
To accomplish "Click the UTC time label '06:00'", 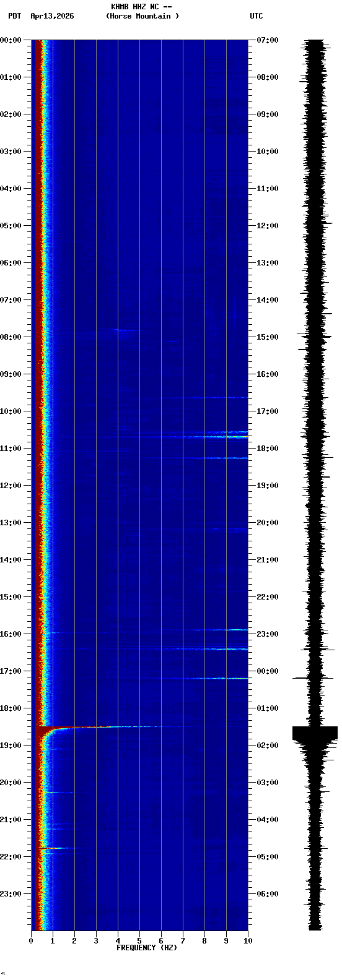I will point(268,894).
